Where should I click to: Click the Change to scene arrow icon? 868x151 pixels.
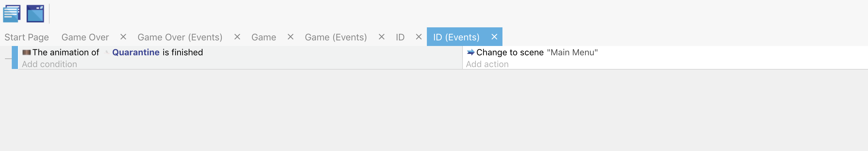click(471, 53)
